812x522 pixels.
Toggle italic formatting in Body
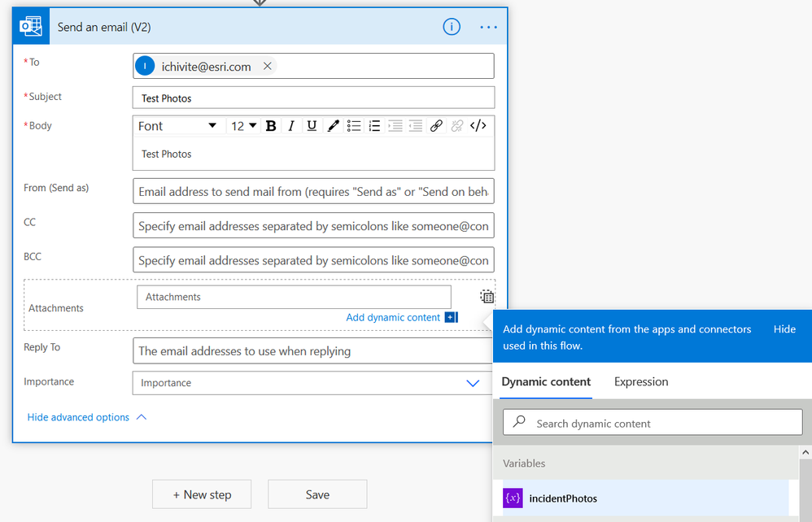click(x=291, y=126)
